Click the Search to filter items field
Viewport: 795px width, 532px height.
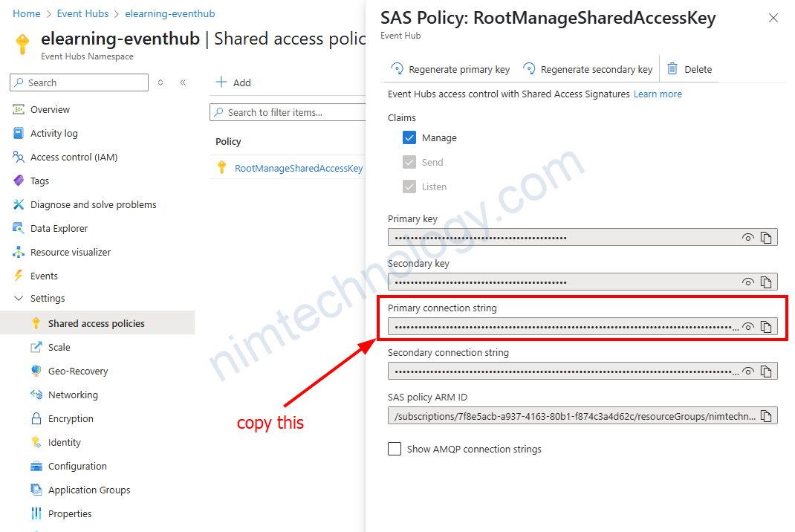[x=290, y=113]
